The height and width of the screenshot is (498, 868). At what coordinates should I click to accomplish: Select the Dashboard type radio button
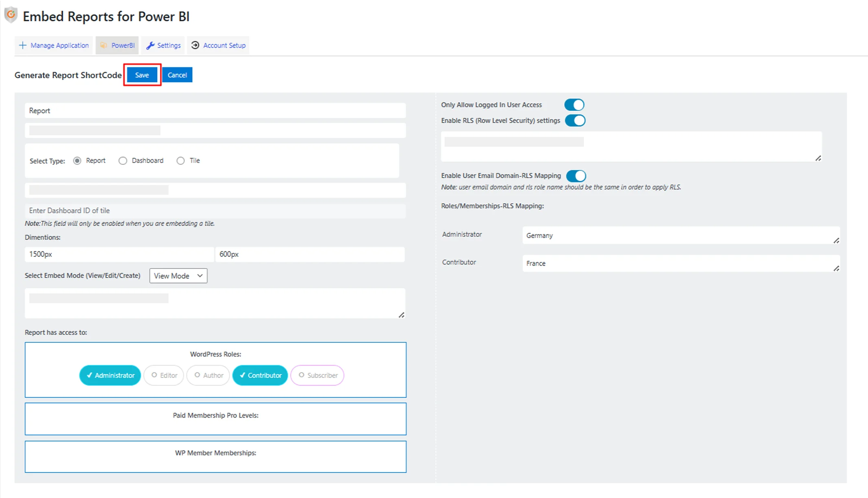(x=123, y=161)
